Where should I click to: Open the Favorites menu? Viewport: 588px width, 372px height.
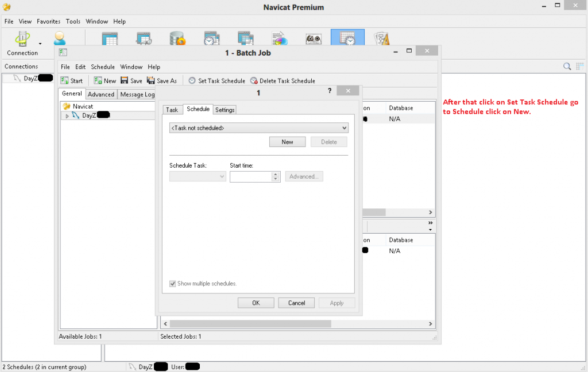coord(48,21)
